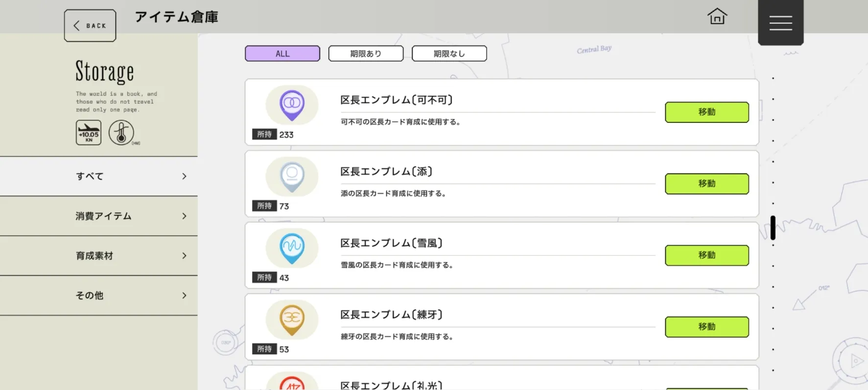This screenshot has height=390, width=868.
Task: Click the thermometer gauge icon
Action: (121, 133)
